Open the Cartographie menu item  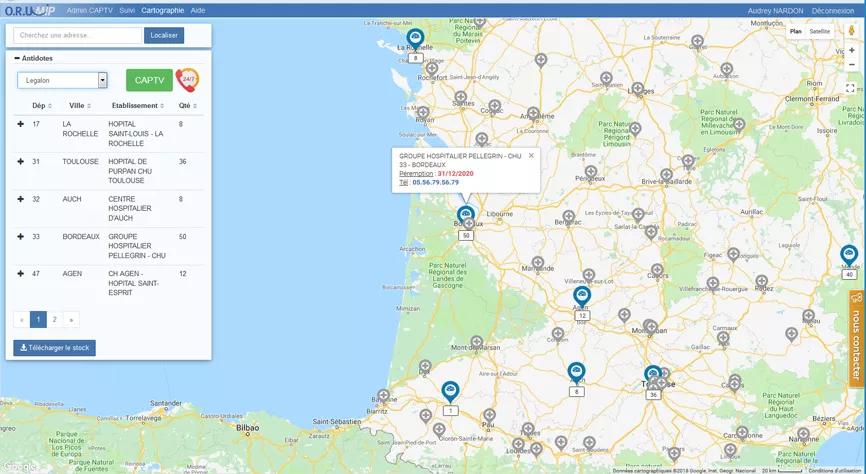[162, 10]
